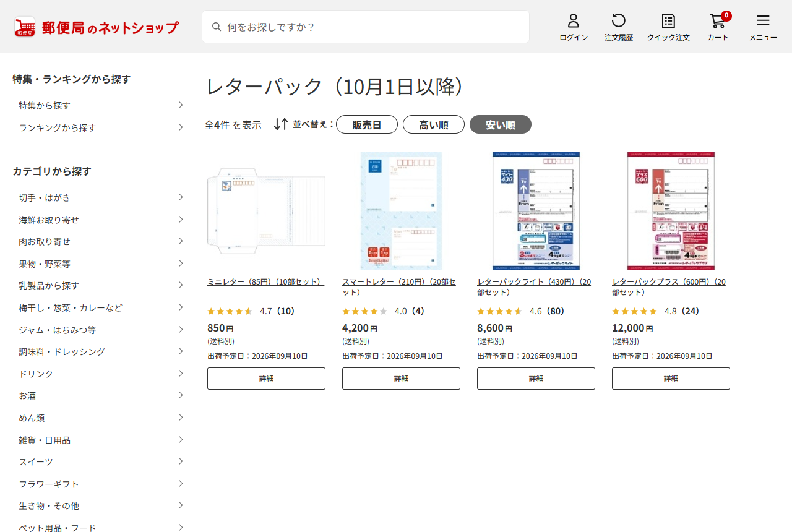Sort products by 販売日
Screen dimensions: 792x532
367,124
